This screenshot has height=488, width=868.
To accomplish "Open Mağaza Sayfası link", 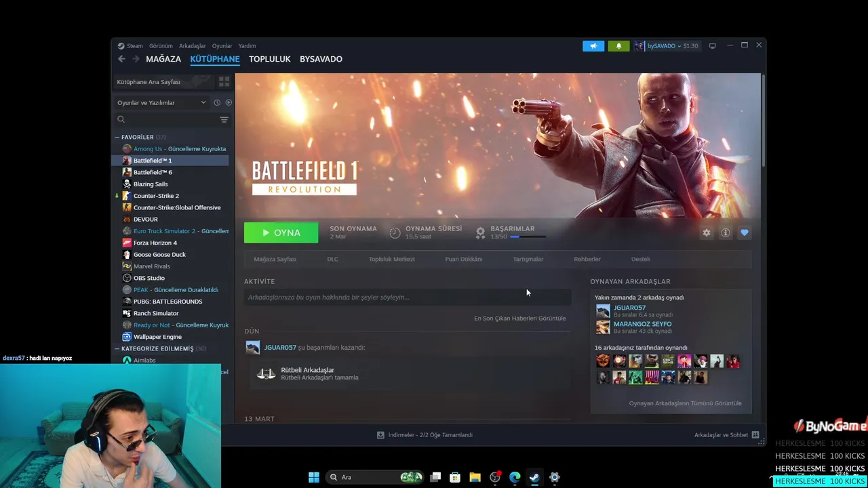I will pos(275,259).
